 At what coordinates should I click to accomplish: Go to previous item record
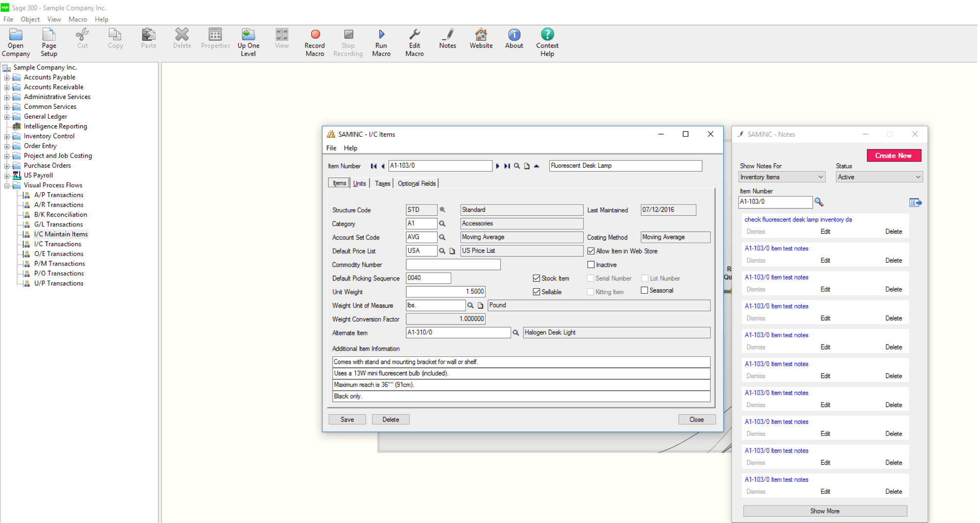383,166
